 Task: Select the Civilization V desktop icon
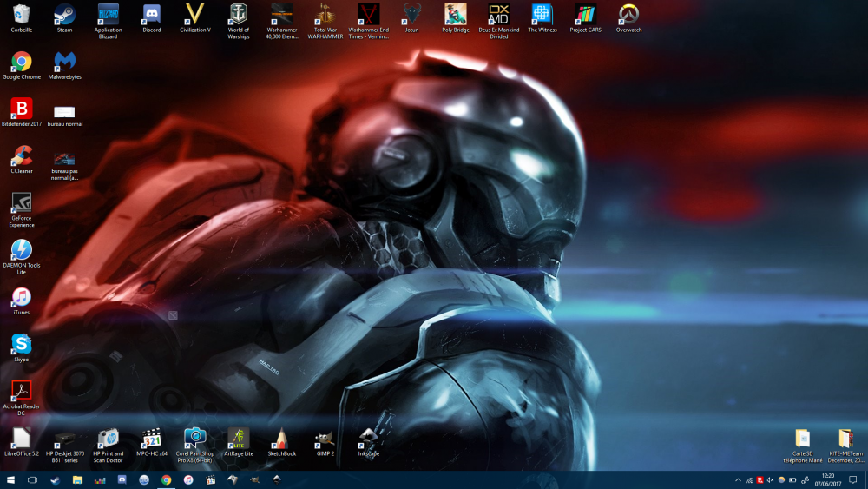click(194, 15)
